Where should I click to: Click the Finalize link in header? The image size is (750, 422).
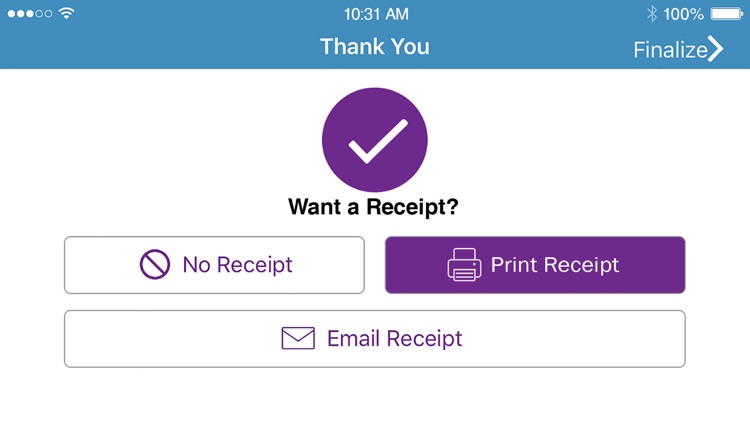coord(677,49)
